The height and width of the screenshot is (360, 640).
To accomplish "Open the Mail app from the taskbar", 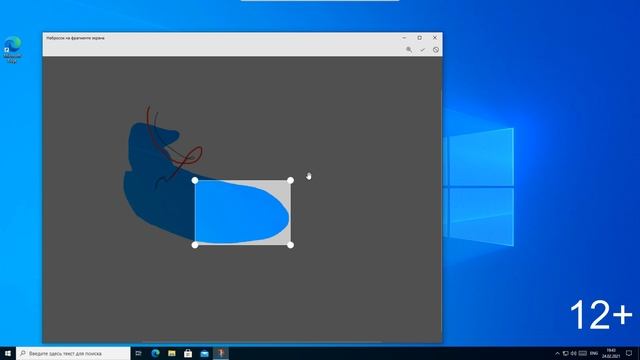I will click(204, 353).
